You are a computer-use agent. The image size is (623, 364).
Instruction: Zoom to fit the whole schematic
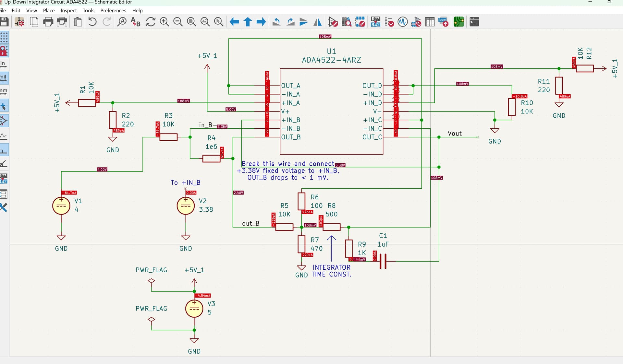191,22
